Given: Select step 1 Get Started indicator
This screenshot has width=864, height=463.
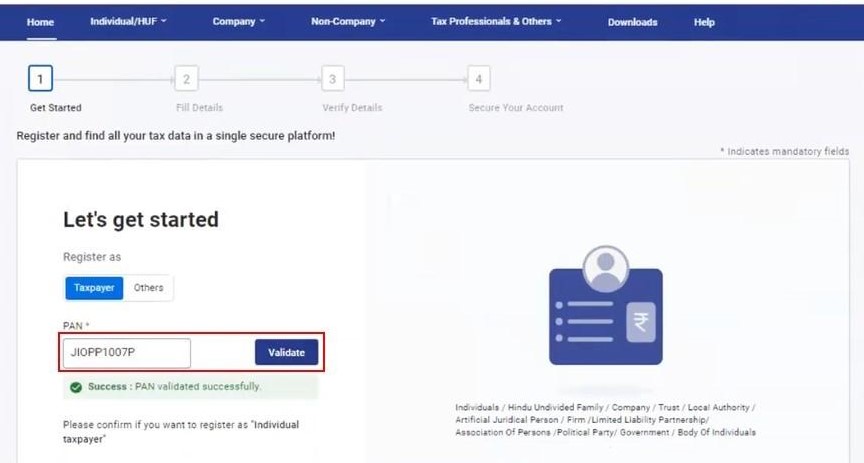Looking at the screenshot, I should 40,79.
